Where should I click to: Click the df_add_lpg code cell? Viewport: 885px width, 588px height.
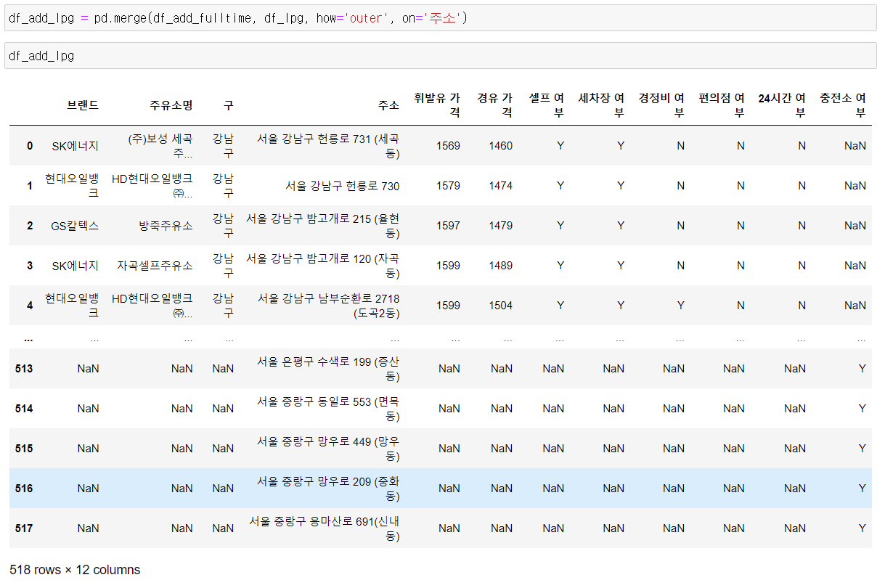pyautogui.click(x=440, y=55)
